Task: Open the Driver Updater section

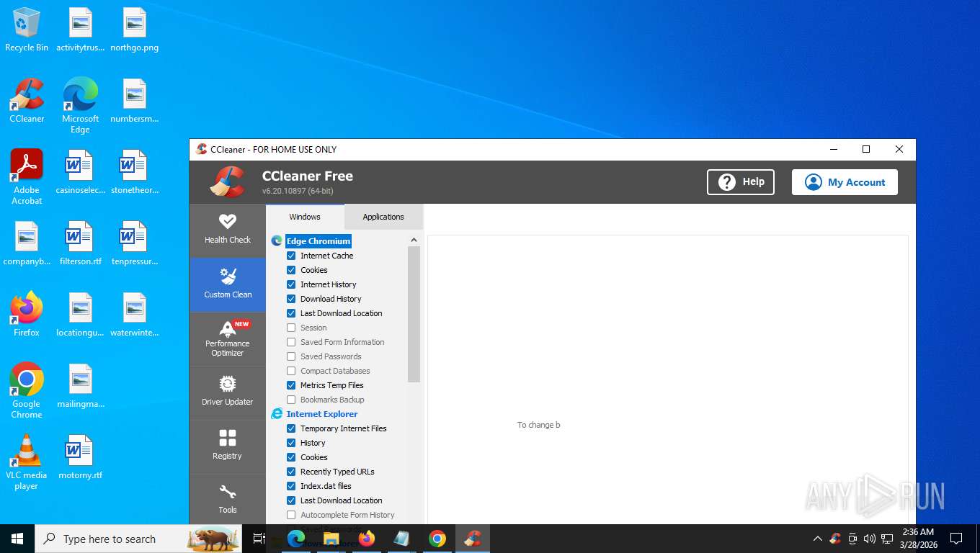Action: (228, 392)
